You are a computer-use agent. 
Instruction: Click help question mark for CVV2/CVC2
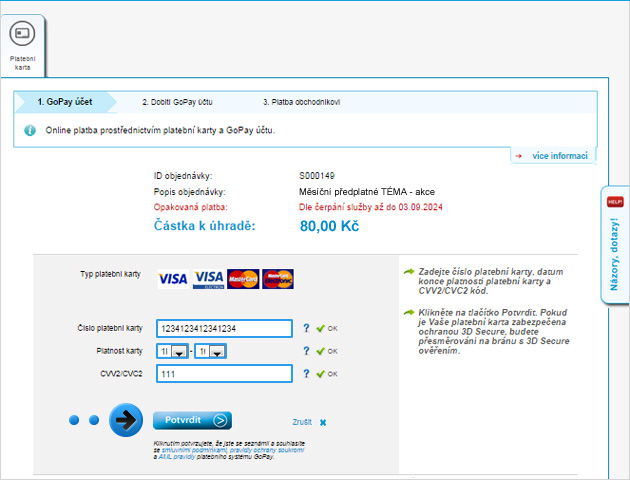[x=306, y=374]
